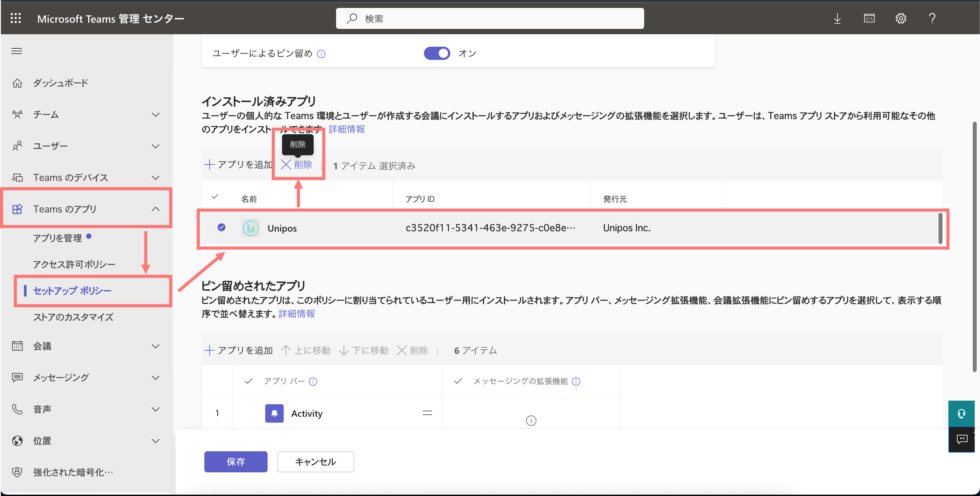
Task: Uncheck the Unipos row checkbox
Action: pyautogui.click(x=221, y=227)
